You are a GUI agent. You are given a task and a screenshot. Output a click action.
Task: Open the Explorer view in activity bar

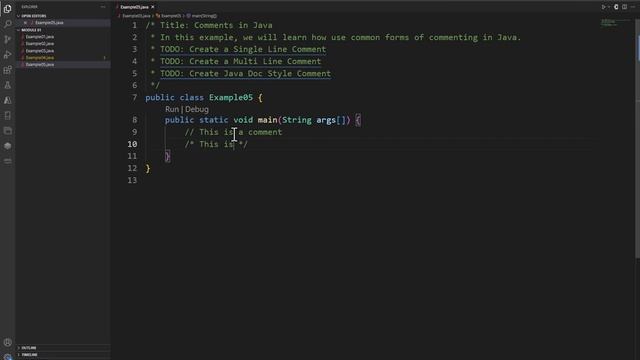[x=7, y=9]
